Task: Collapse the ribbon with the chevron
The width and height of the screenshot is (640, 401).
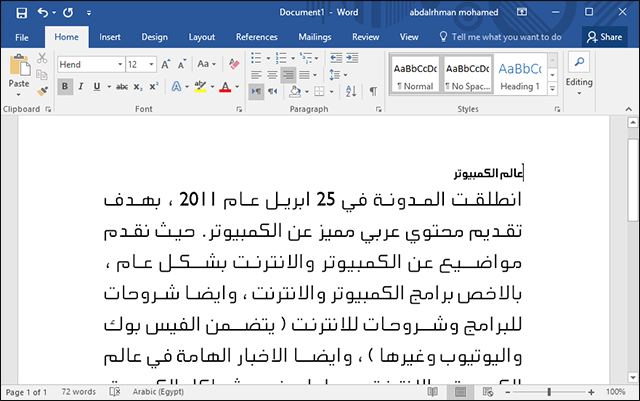Action: coord(629,109)
